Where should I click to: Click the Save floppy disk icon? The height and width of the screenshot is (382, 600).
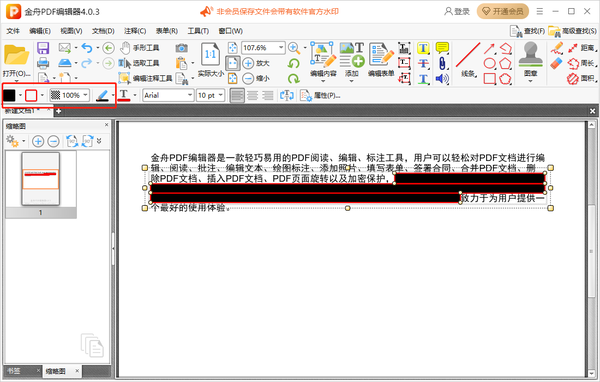[x=43, y=48]
